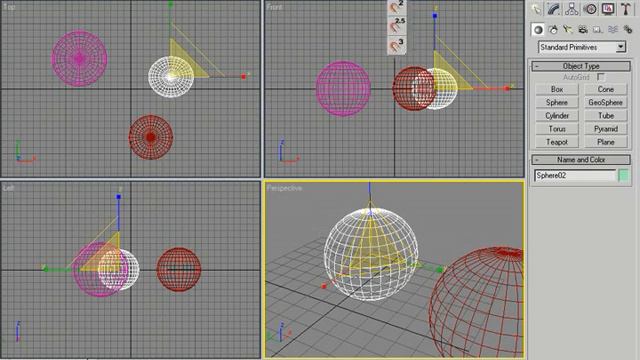The width and height of the screenshot is (640, 360).
Task: Click the Box primitive button
Action: point(557,89)
